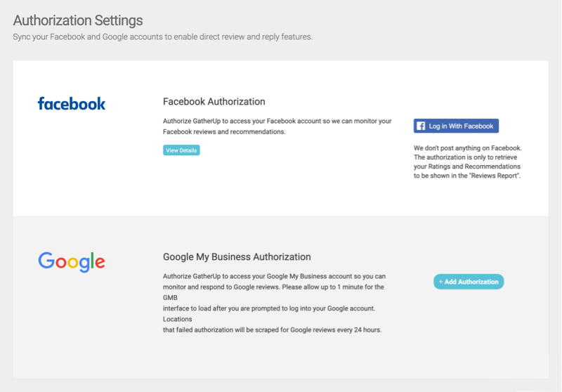Open View Details for Facebook authorization
The width and height of the screenshot is (562, 392).
pos(181,150)
